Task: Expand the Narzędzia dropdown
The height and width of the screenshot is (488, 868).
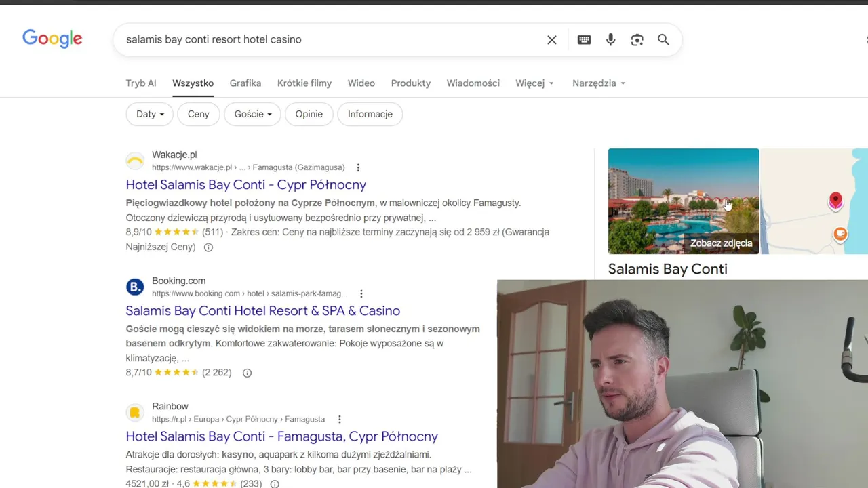Action: (599, 83)
